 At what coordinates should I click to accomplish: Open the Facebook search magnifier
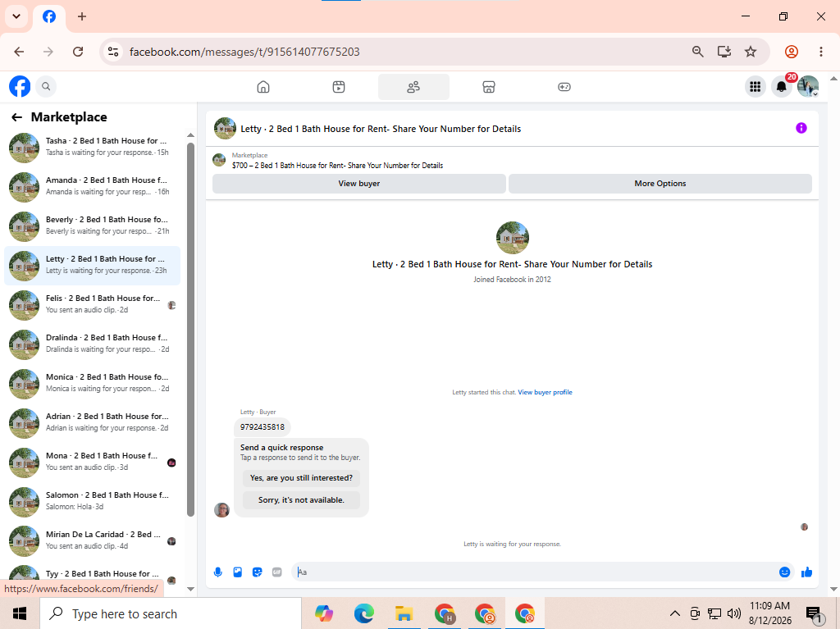coord(46,86)
